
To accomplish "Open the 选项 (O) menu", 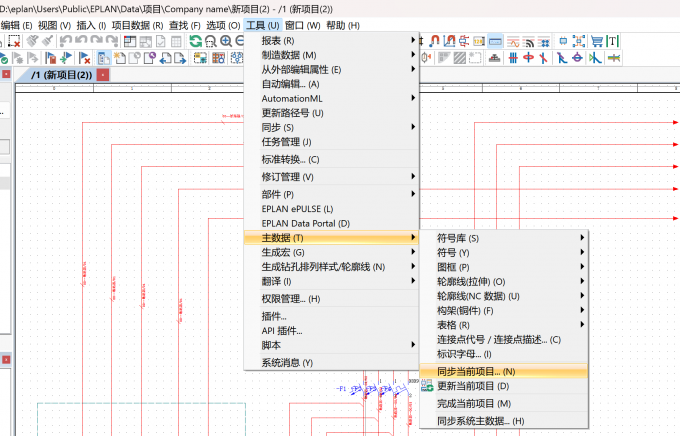I will click(223, 26).
